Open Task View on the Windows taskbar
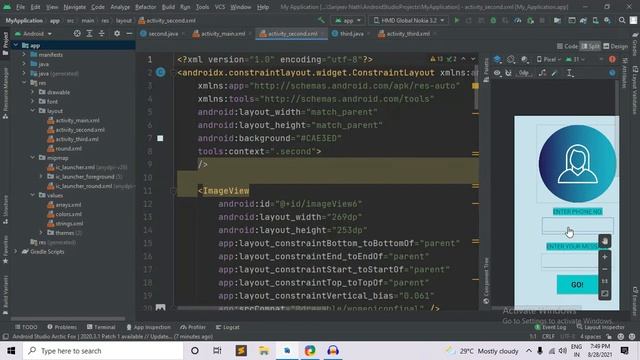Viewport: 640px width, 360px height. pyautogui.click(x=217, y=351)
